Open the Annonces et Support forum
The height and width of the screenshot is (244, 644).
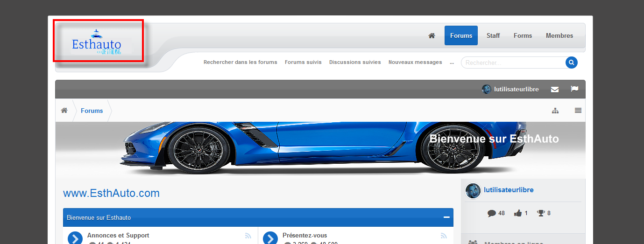coord(118,236)
